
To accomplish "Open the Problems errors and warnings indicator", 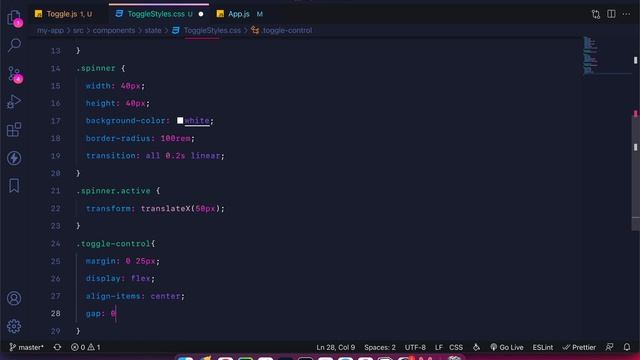I will coord(85,347).
